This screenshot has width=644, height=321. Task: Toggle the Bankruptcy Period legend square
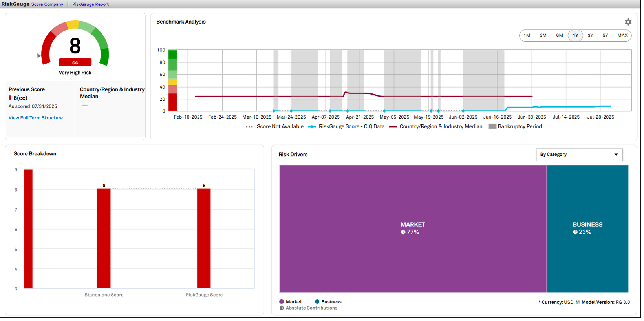pyautogui.click(x=492, y=126)
